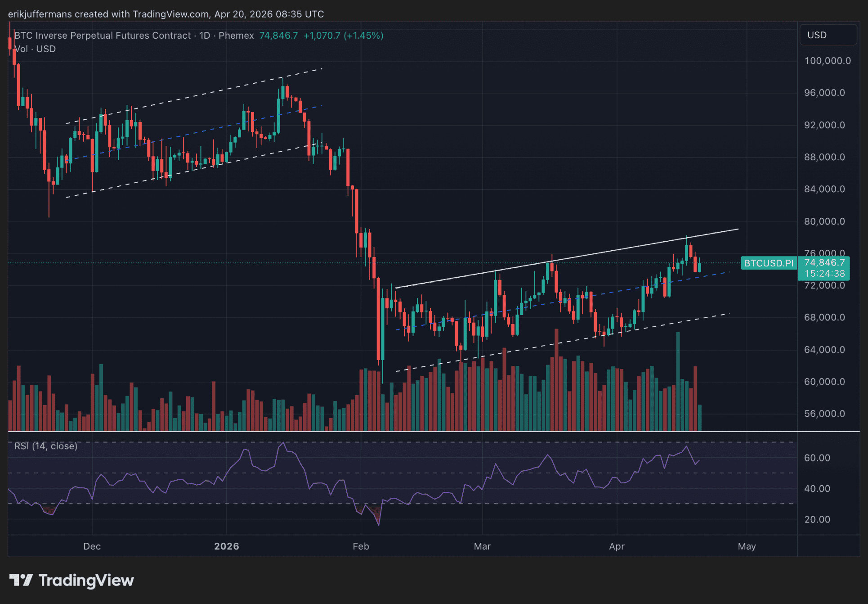Click the RSI 60.00 scale label
The height and width of the screenshot is (604, 868).
tap(817, 458)
